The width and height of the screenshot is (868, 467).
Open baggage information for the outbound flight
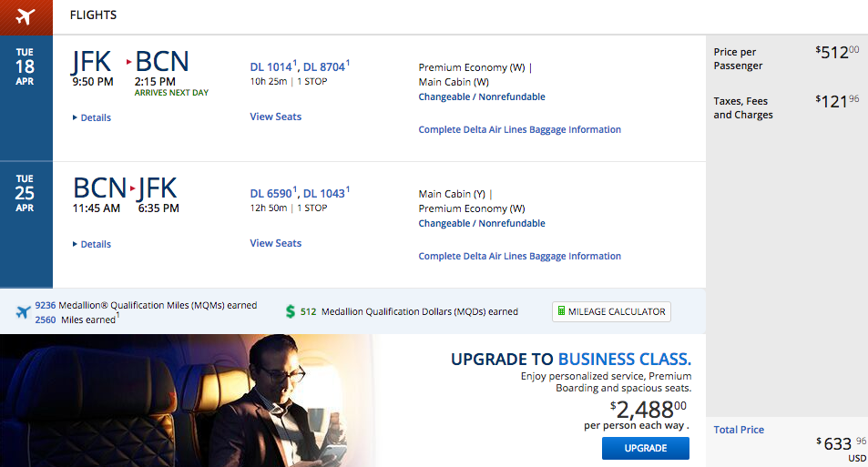(x=520, y=129)
